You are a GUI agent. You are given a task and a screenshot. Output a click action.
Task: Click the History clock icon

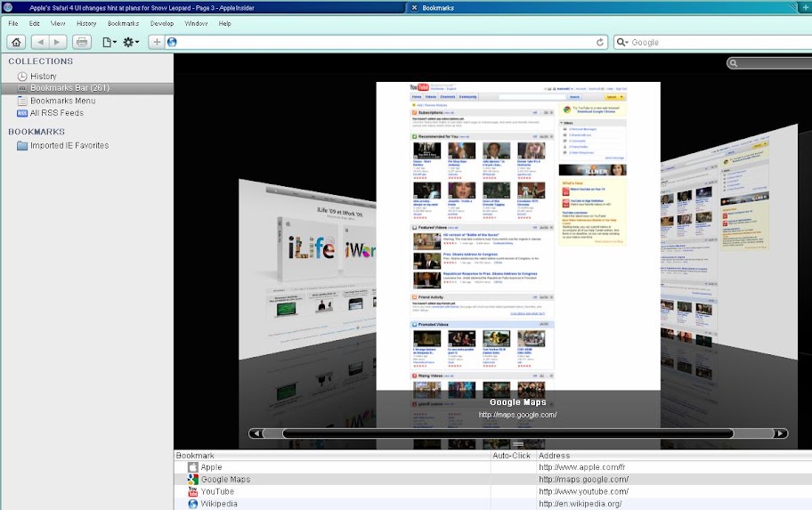coord(22,77)
